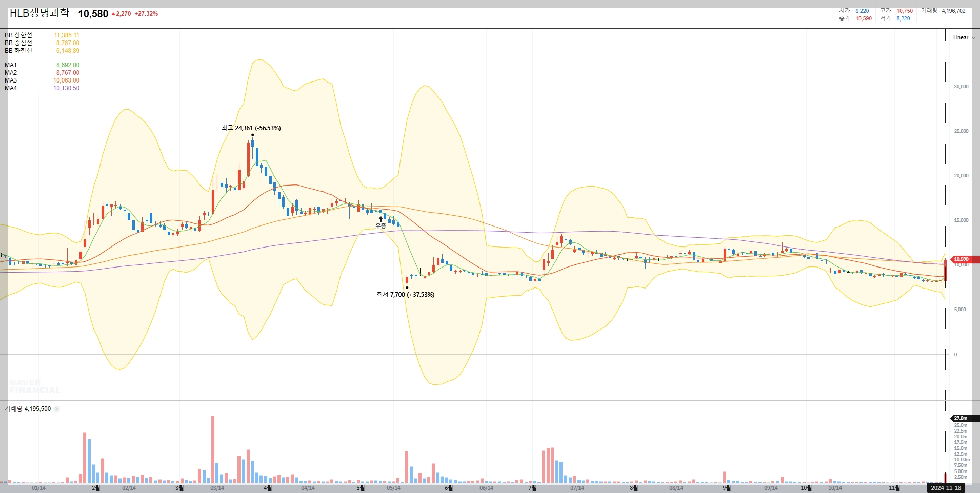The height and width of the screenshot is (493, 980).
Task: Click the MA4 value 10,130.50
Action: (x=66, y=88)
